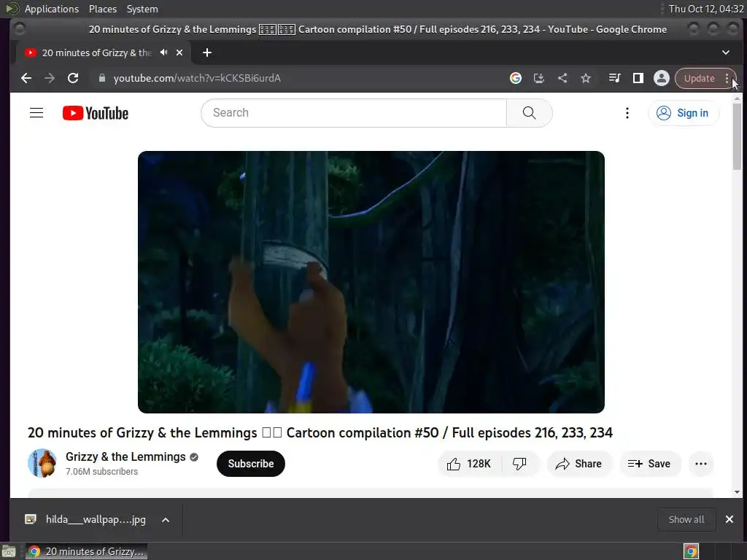Expand download item options chevron

pos(166,520)
